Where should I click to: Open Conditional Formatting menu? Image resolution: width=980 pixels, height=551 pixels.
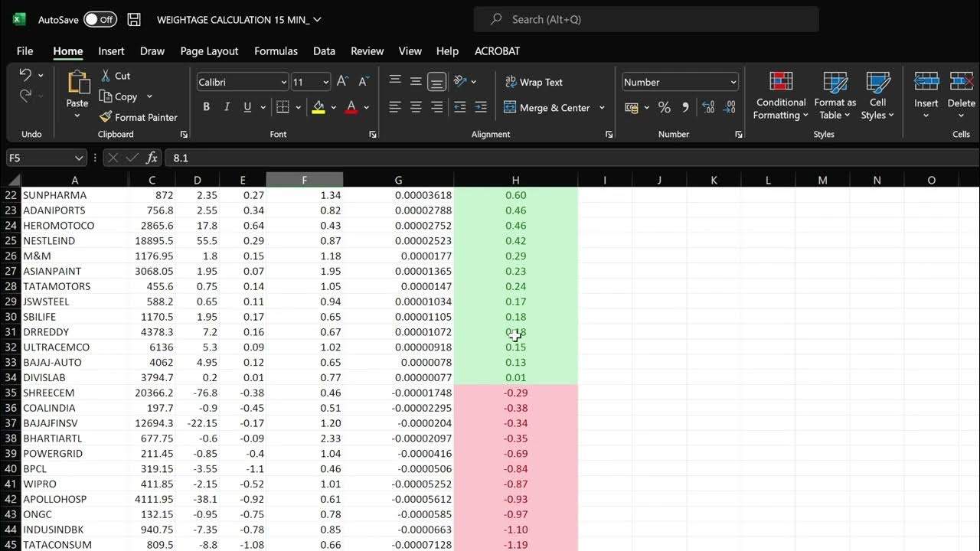[781, 95]
